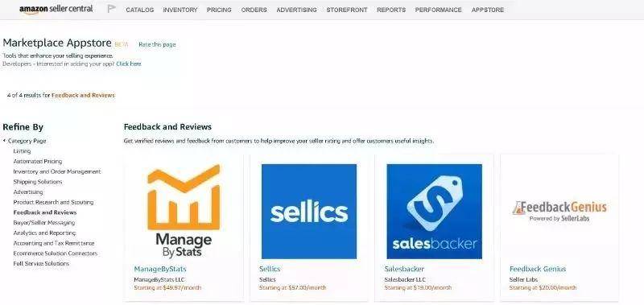Image resolution: width=644 pixels, height=305 pixels.
Task: Collapse the Category Page arrow
Action: pyautogui.click(x=4, y=141)
